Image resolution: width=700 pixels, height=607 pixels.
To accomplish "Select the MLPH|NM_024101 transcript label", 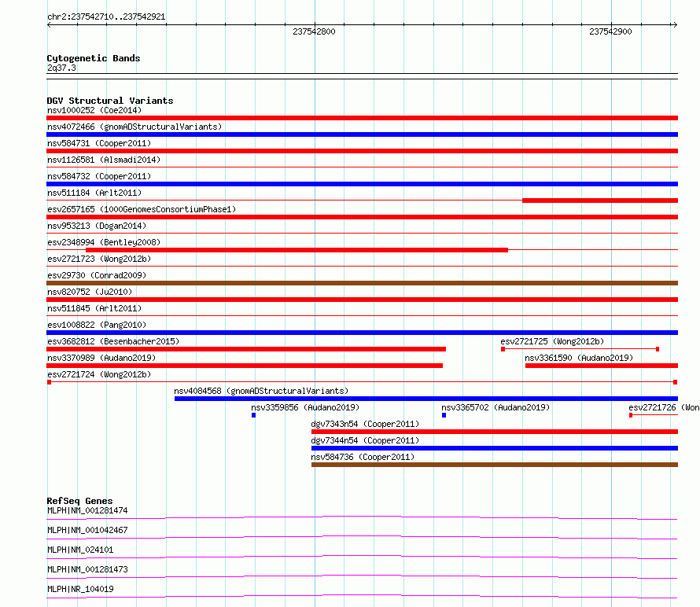I will point(80,550).
